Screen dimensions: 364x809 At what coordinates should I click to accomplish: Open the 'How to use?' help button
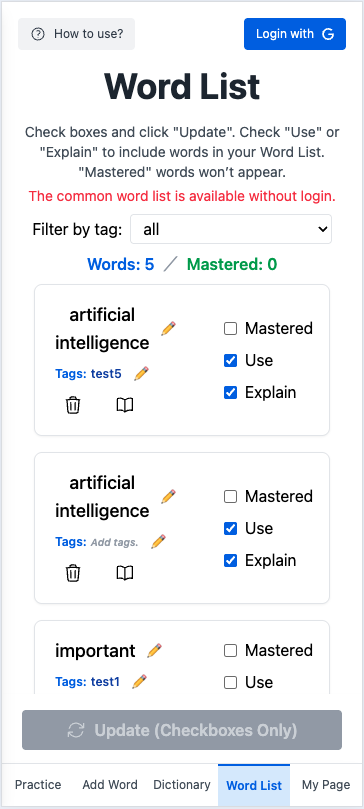pos(76,34)
